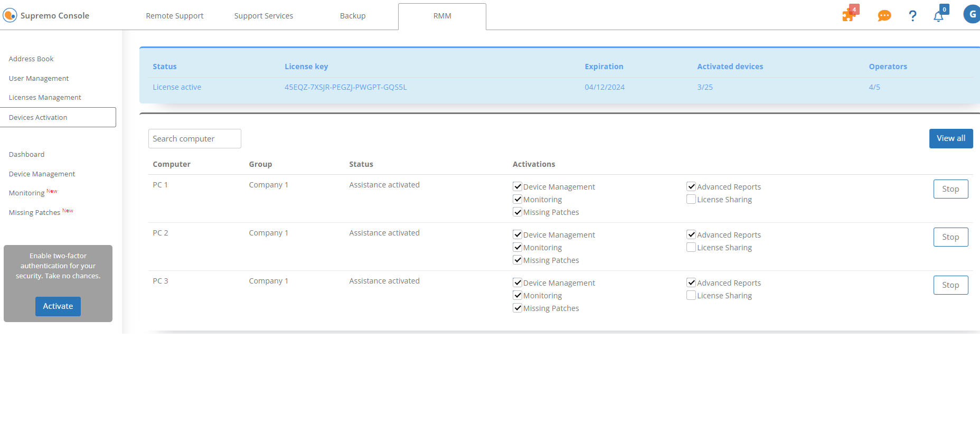Screen dimensions: 980x443
Task: Click license key 45EQZ-7XSJR-PEGZJ-PWGPT-GQS5L
Action: tap(345, 87)
